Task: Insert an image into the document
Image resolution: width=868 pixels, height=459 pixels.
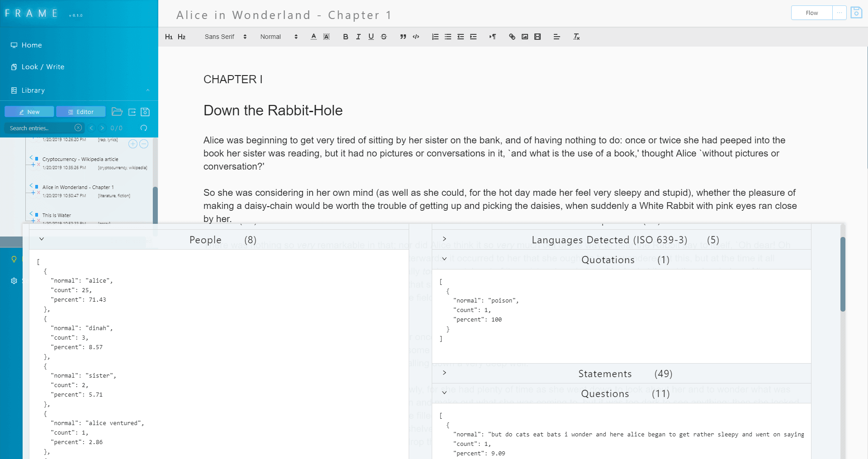Action: coord(524,37)
